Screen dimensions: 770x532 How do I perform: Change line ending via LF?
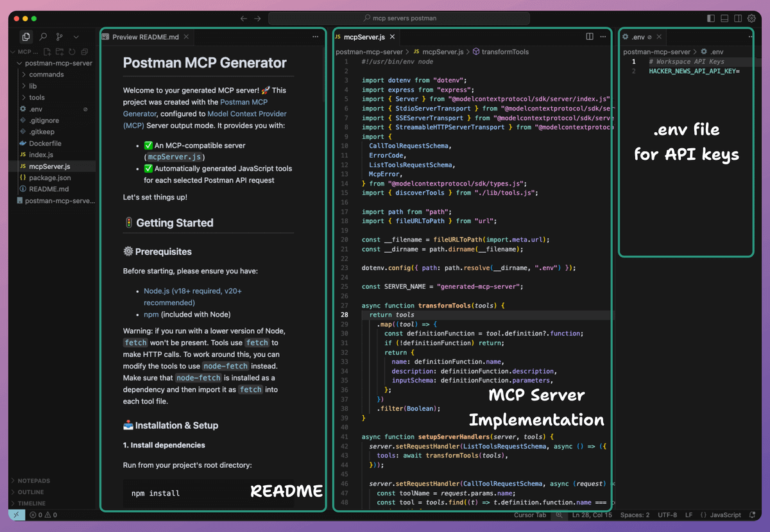(689, 515)
